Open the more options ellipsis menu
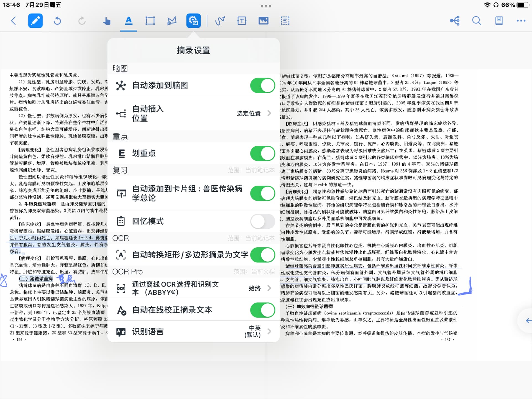This screenshot has width=532, height=399. point(521,21)
